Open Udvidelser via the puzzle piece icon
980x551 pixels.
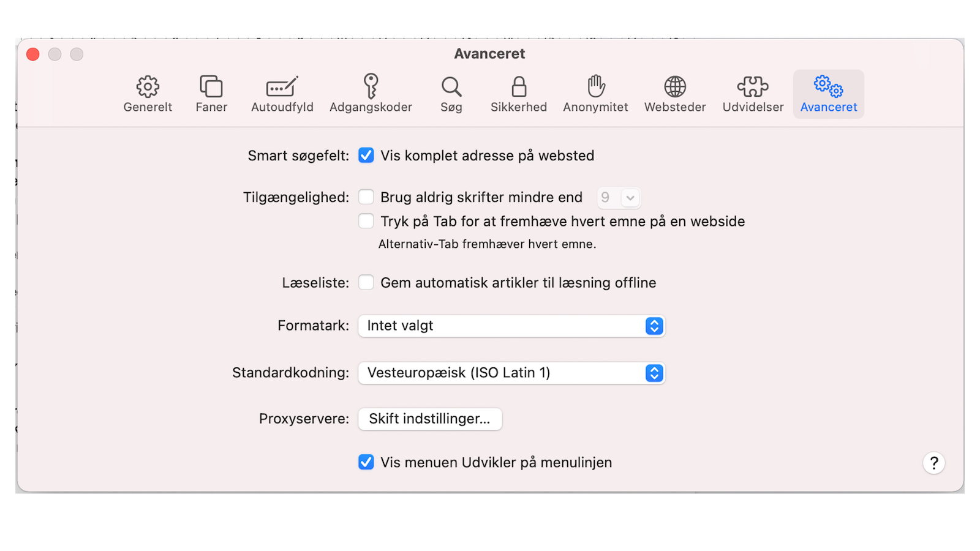pyautogui.click(x=752, y=93)
